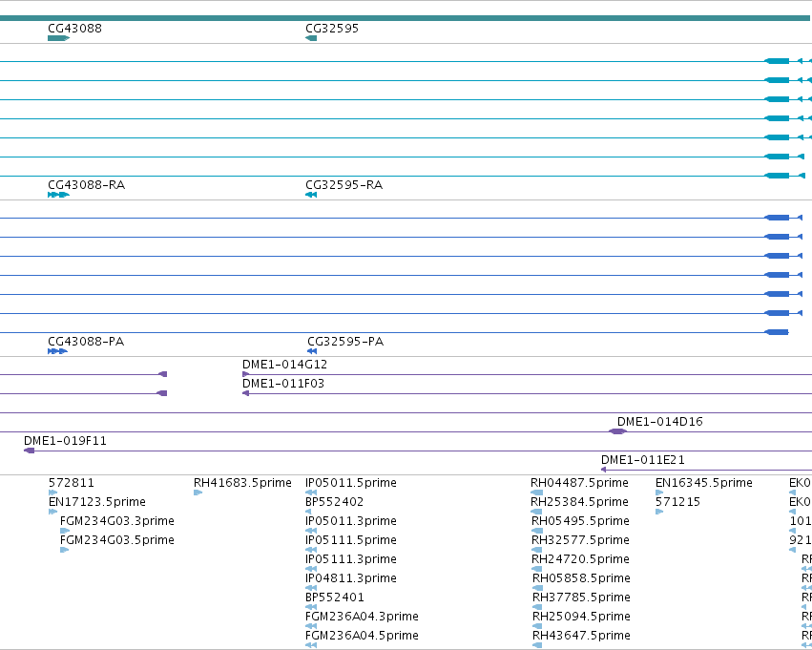The height and width of the screenshot is (650, 812).
Task: Click the FGM234G03.5prime EST label
Action: point(117,540)
